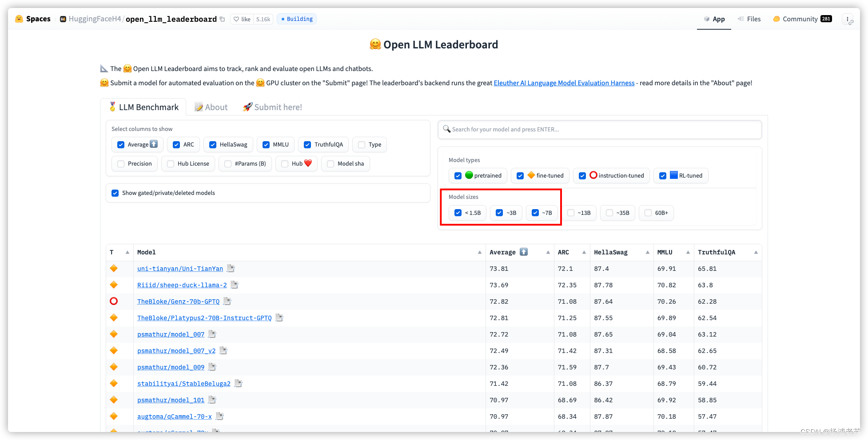Sort the table by the Average column arrow
This screenshot has width=868, height=440.
[548, 252]
